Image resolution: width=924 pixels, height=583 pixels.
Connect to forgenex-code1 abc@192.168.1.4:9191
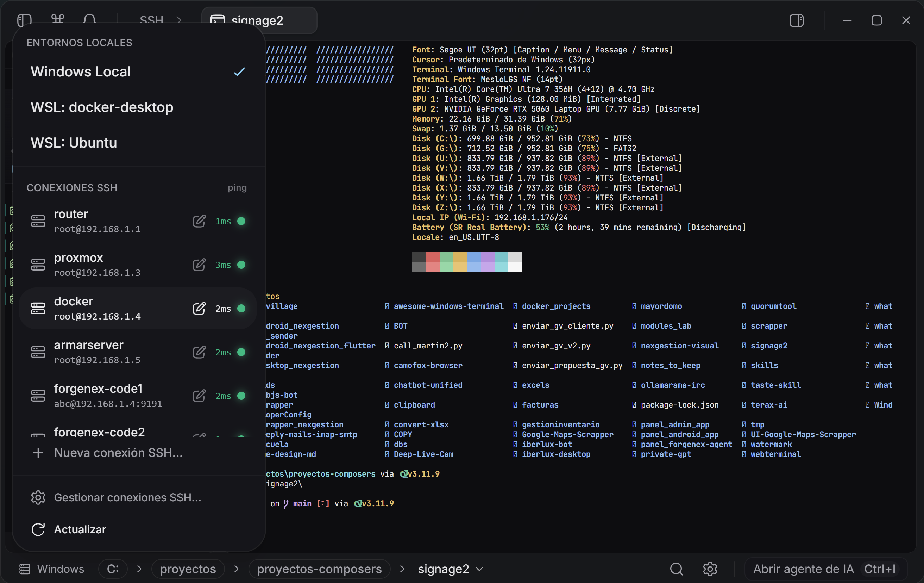[x=138, y=396]
